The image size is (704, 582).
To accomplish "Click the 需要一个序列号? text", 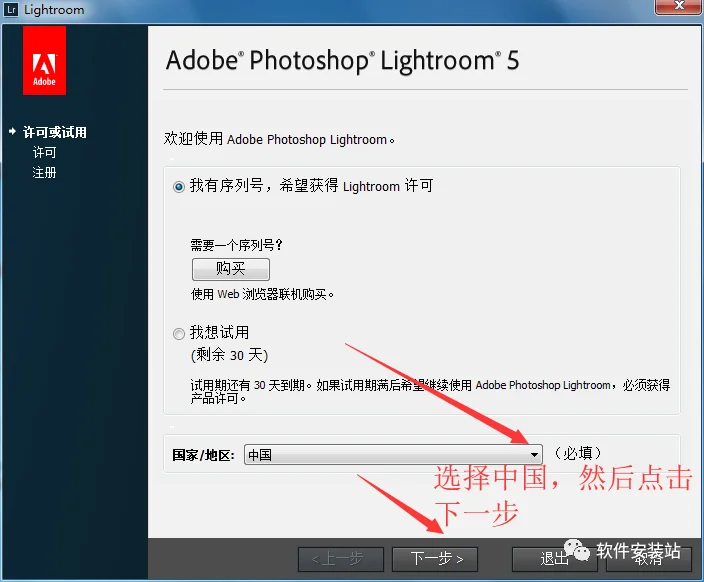I will 237,245.
